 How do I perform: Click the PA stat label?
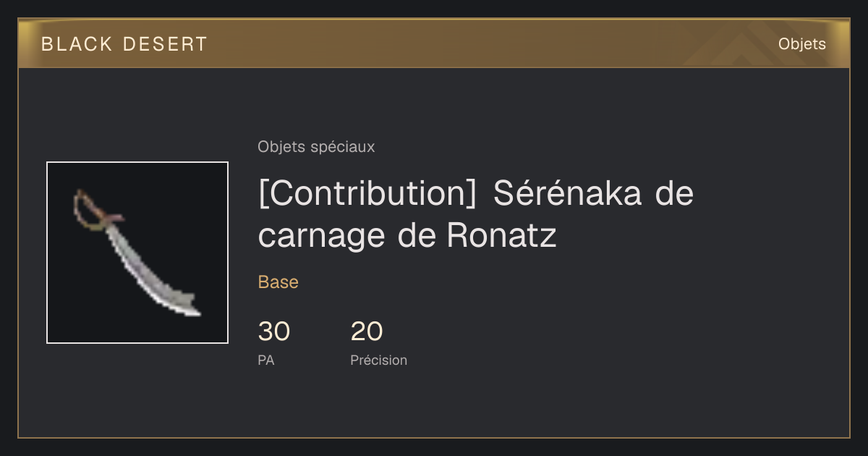(266, 360)
